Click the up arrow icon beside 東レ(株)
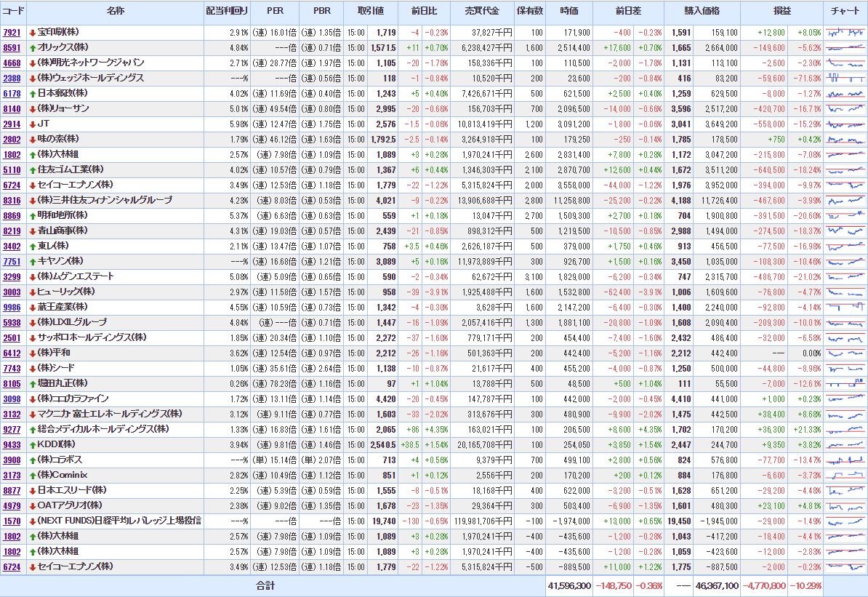 (32, 247)
